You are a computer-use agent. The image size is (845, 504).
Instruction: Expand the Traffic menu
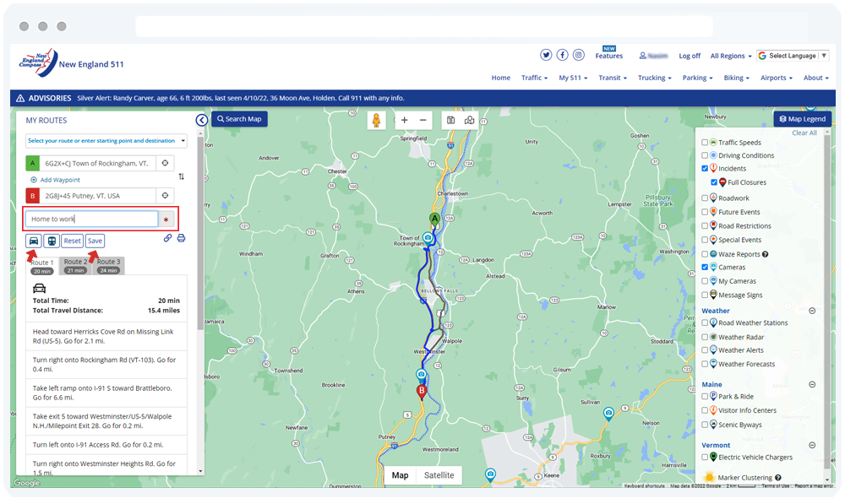coord(534,78)
